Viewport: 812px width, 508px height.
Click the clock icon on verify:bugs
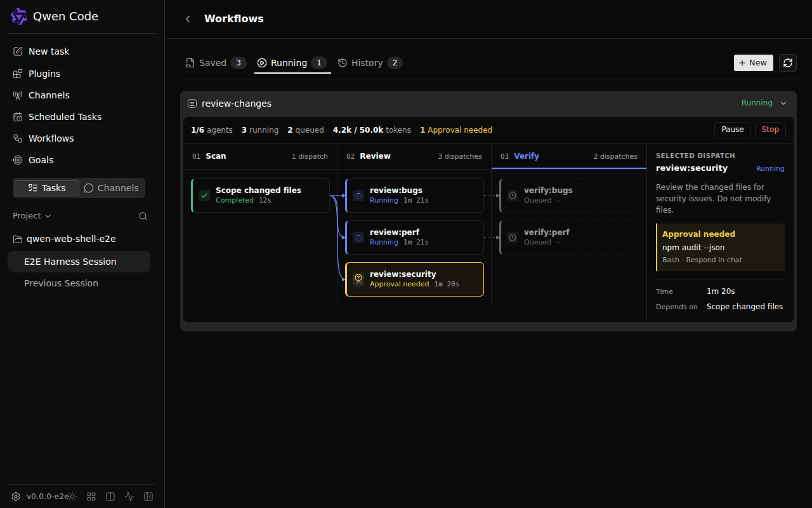pos(513,196)
